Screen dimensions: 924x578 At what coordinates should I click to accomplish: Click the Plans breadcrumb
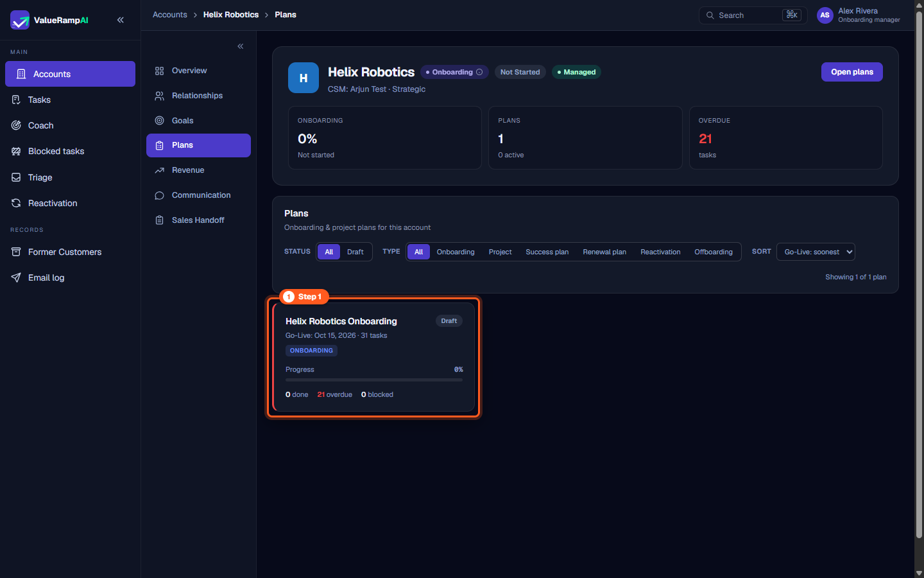[x=286, y=15]
